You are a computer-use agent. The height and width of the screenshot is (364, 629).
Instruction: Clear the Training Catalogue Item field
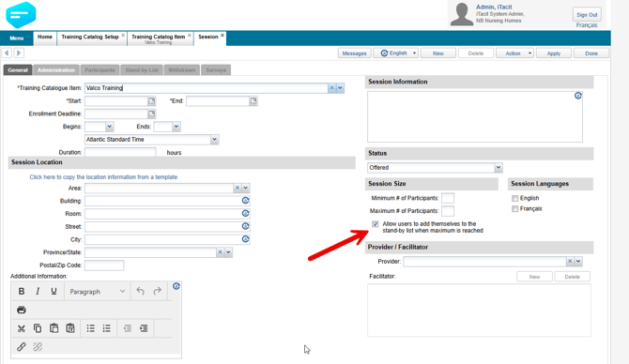[331, 88]
